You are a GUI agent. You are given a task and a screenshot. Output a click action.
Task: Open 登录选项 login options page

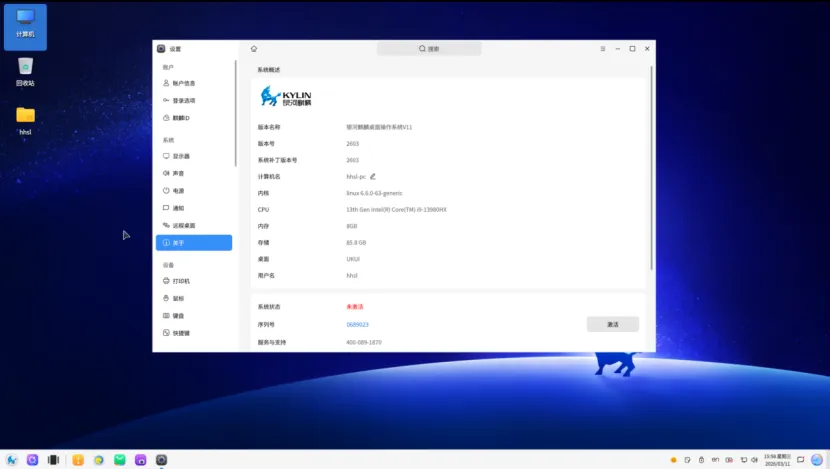tap(194, 101)
